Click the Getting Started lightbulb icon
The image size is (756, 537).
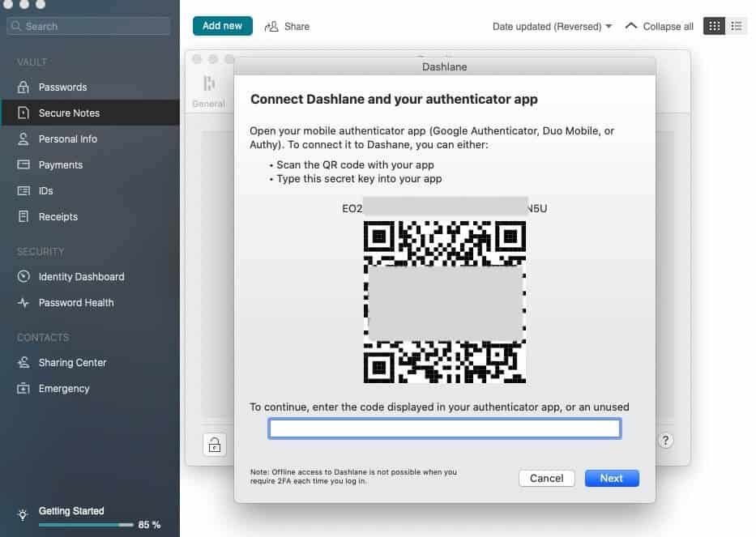click(x=22, y=515)
